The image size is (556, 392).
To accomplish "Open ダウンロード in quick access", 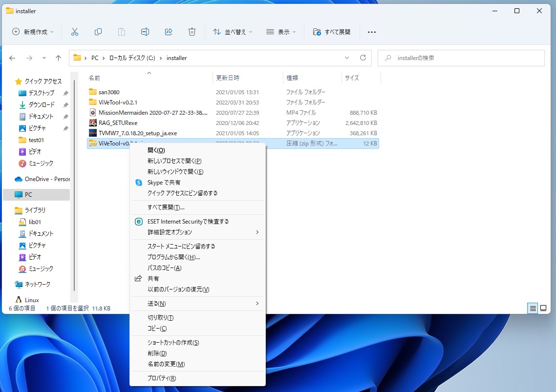I will (x=42, y=104).
